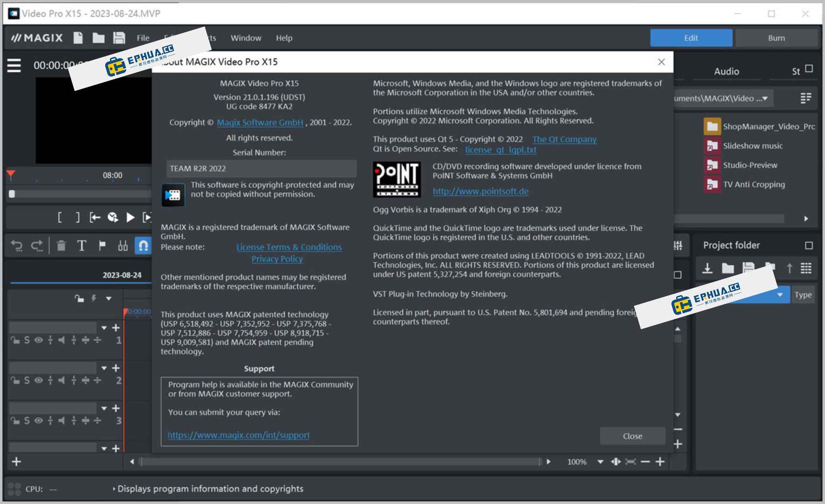825x504 pixels.
Task: Toggle the magnet snapping tool
Action: [144, 246]
